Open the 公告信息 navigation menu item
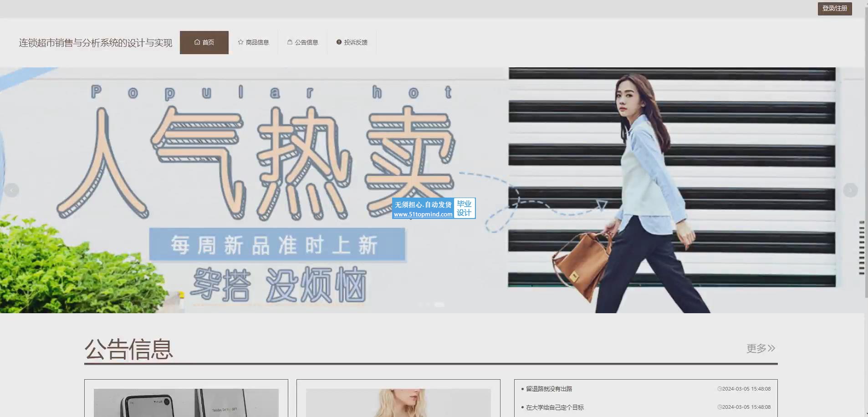 [302, 42]
